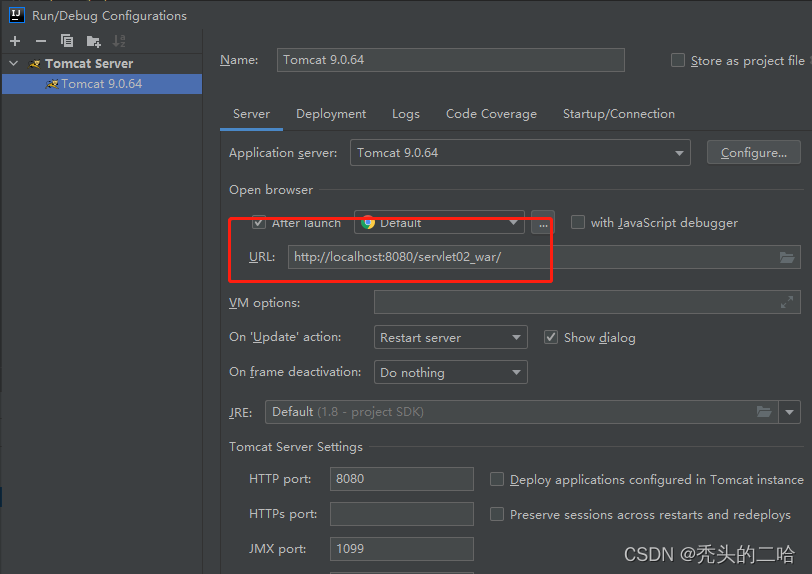
Task: Toggle the After launch checkbox
Action: [x=258, y=223]
